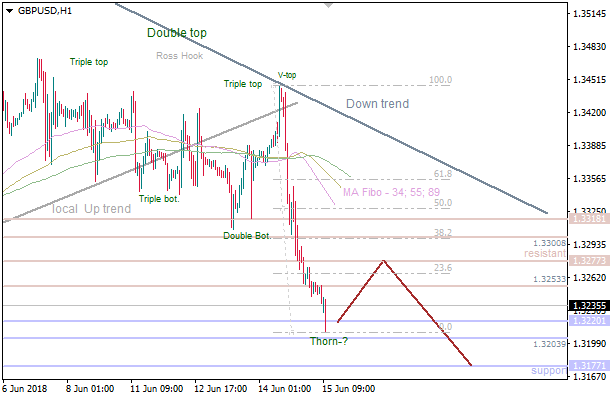Select the MA Fibo - 34; 55; 89 label
This screenshot has height=400, width=610.
390,192
